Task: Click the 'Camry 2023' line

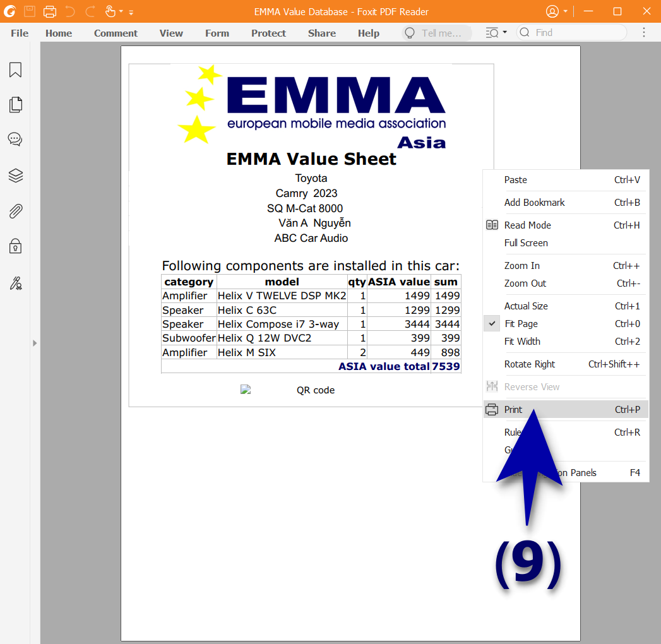Action: [306, 193]
